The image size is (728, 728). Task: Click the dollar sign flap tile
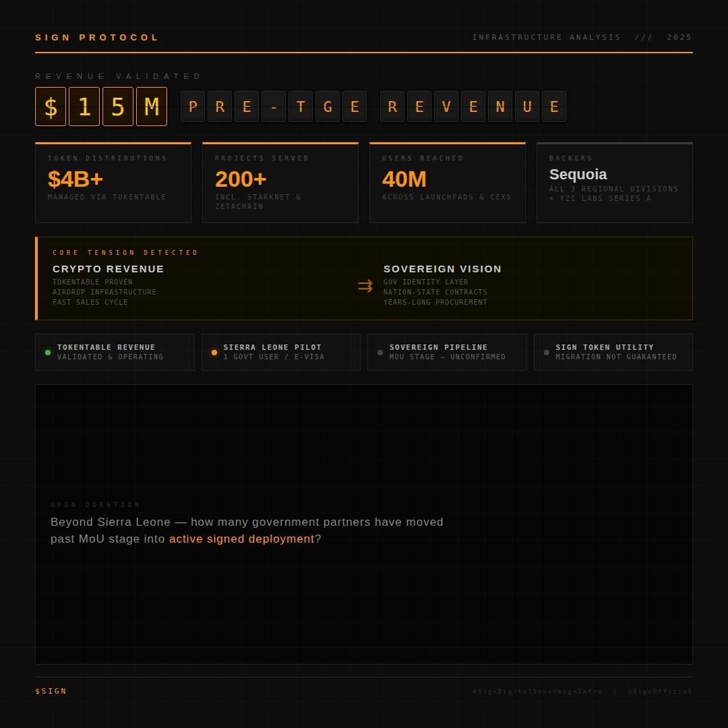(x=51, y=107)
